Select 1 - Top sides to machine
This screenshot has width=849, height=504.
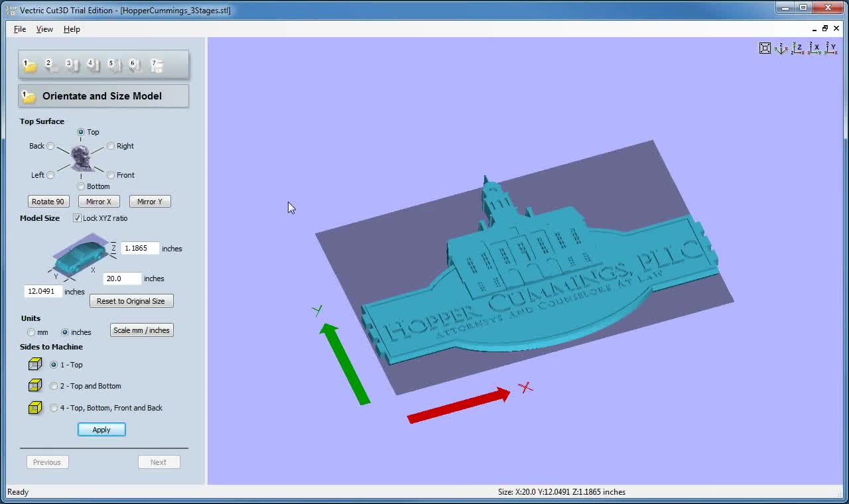[54, 365]
